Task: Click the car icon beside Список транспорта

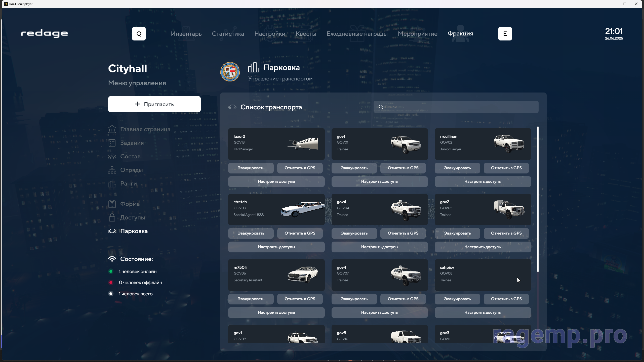Action: tap(232, 107)
